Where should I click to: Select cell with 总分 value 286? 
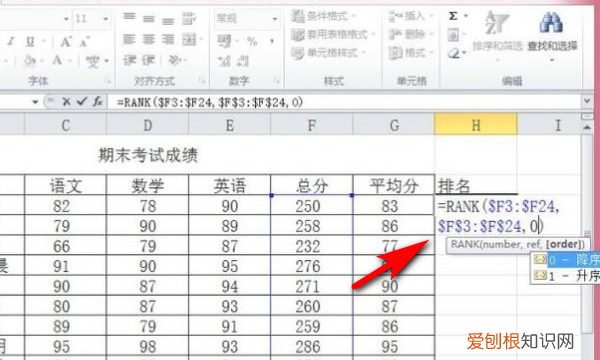point(312,346)
